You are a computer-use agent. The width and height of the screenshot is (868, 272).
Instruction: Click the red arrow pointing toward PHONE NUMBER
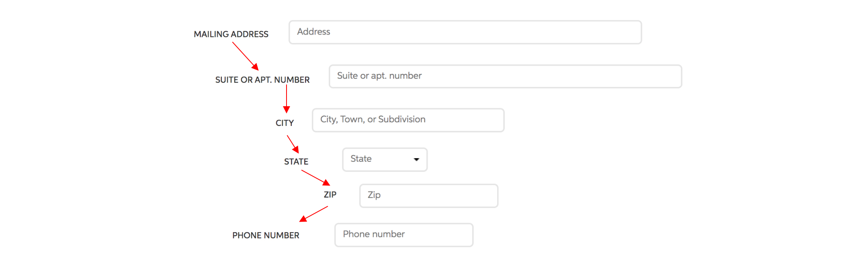313,214
